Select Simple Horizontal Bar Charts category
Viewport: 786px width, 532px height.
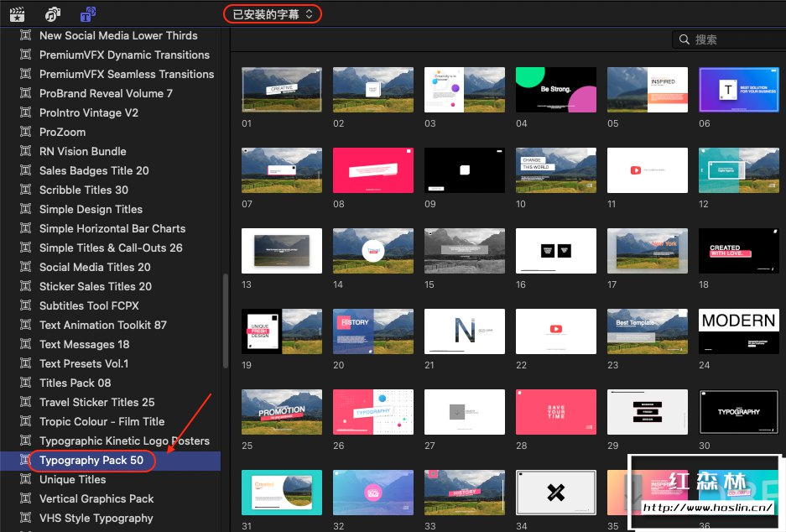pos(112,228)
